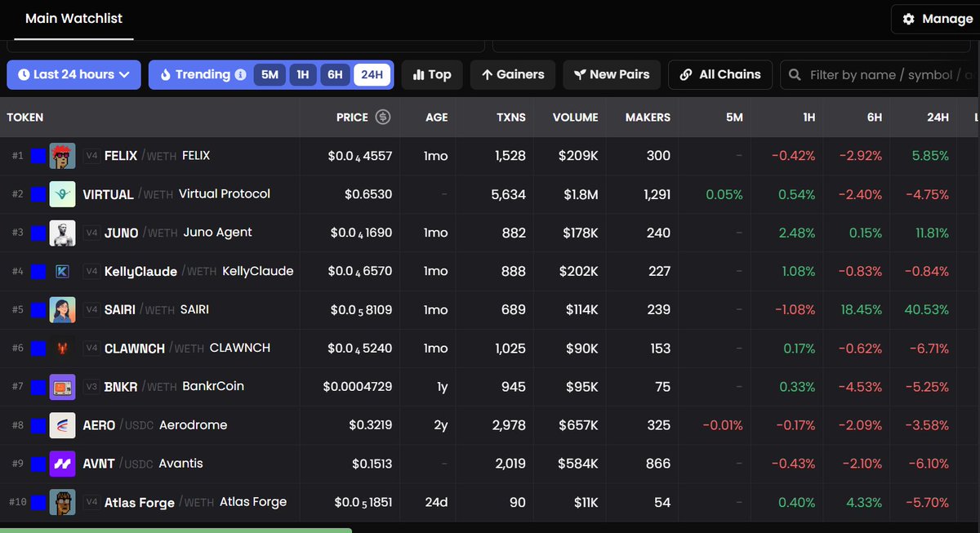Sort by the 5M change column header
The image size is (980, 533).
tap(734, 118)
